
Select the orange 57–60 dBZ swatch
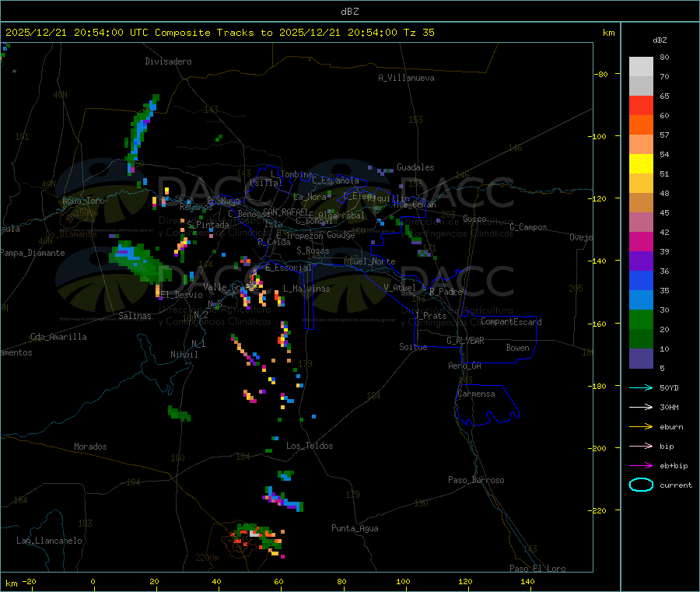641,125
